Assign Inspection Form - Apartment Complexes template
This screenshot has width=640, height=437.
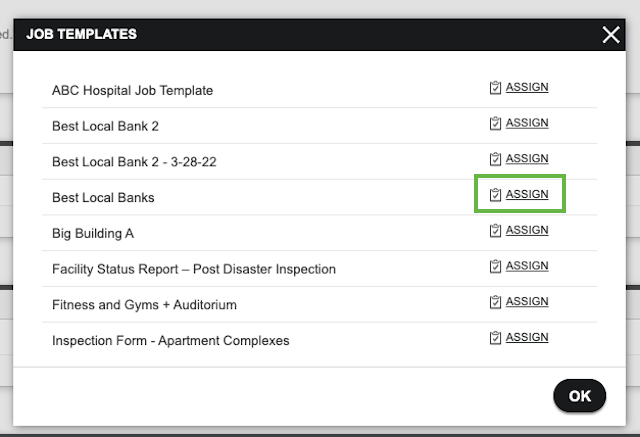tap(527, 337)
